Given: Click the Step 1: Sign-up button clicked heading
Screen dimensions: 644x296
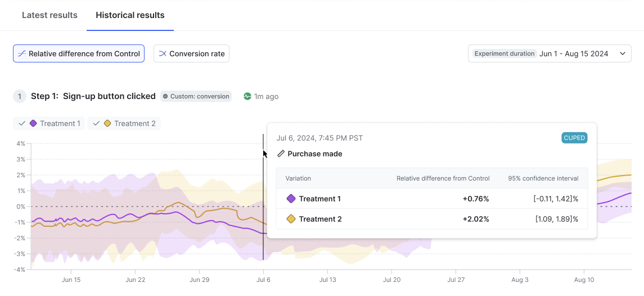Looking at the screenshot, I should [x=93, y=96].
